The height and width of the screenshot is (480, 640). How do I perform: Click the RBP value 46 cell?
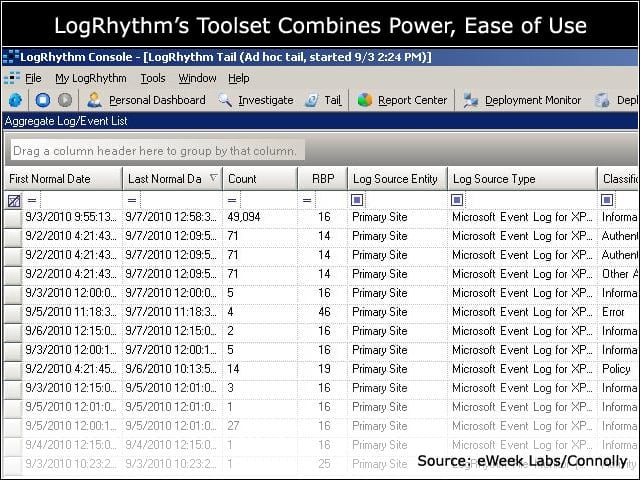(324, 312)
